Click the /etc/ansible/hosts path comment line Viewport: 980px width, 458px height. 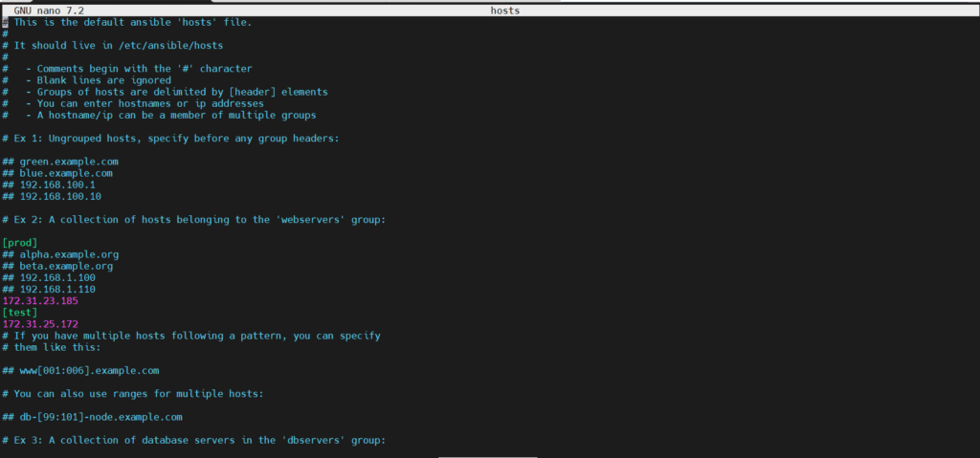(x=113, y=45)
